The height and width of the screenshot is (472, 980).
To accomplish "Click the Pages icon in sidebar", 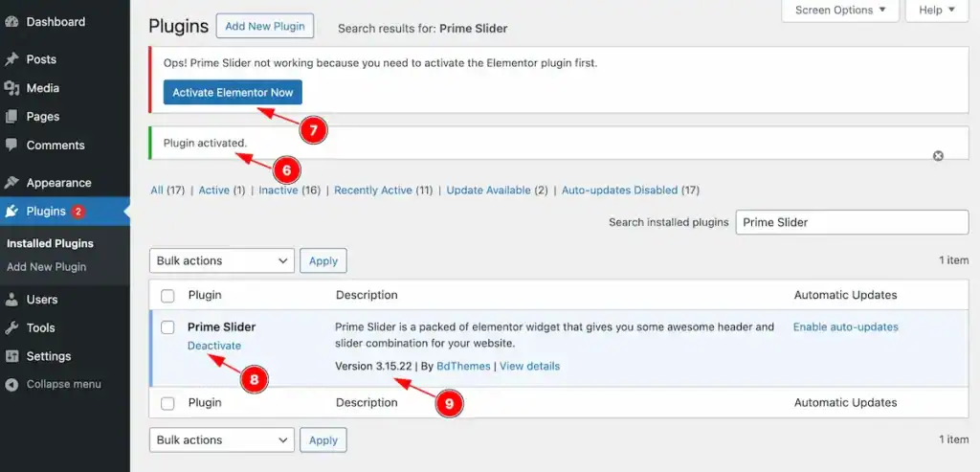I will coord(11,117).
